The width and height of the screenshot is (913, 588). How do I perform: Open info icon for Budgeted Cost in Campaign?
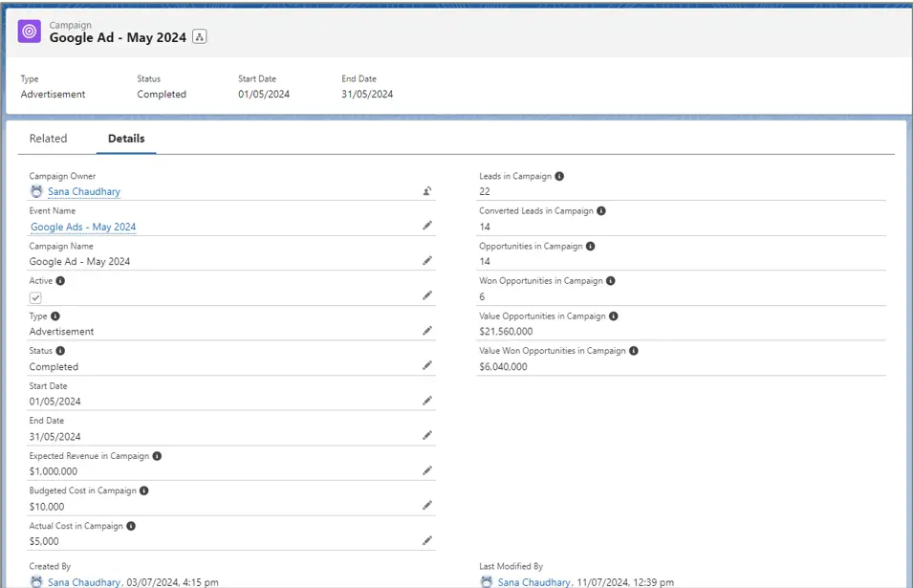(x=143, y=490)
